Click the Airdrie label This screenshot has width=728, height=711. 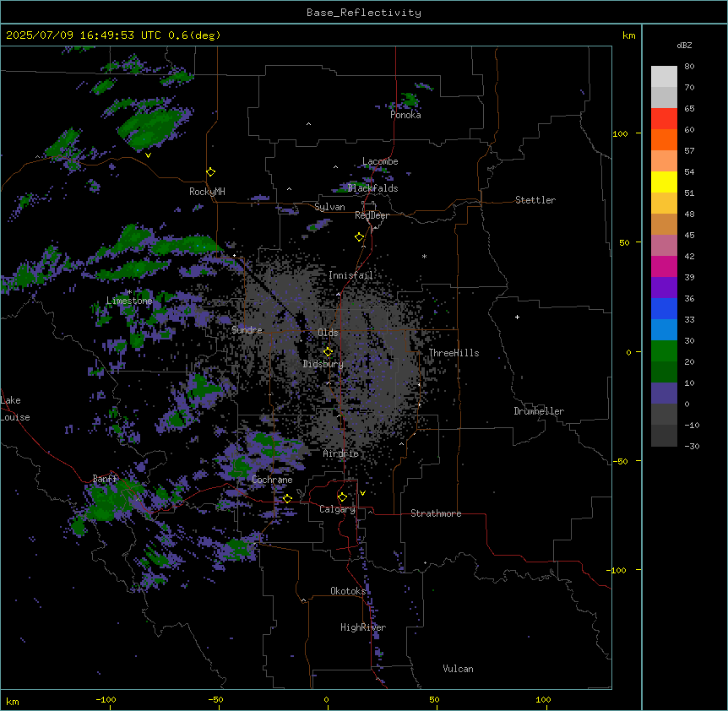point(341,453)
